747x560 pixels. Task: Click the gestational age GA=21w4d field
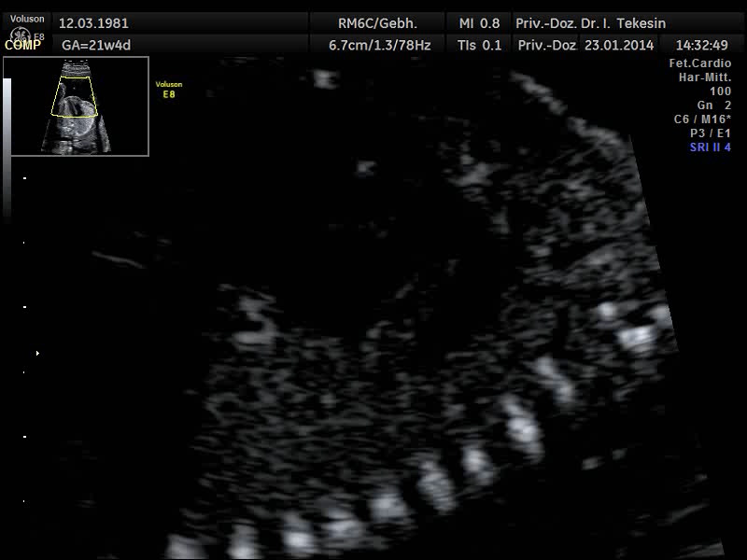click(x=96, y=45)
